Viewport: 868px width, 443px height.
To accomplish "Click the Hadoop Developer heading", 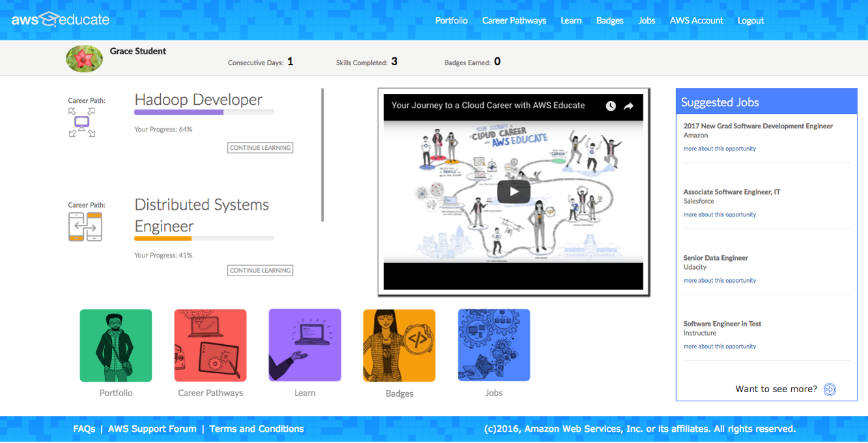I will pos(198,100).
